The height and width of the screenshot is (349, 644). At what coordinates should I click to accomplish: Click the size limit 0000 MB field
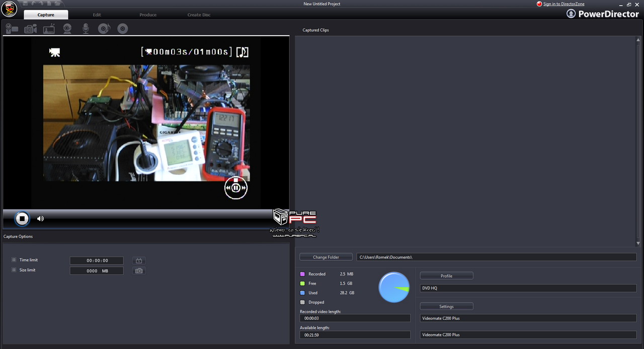97,271
